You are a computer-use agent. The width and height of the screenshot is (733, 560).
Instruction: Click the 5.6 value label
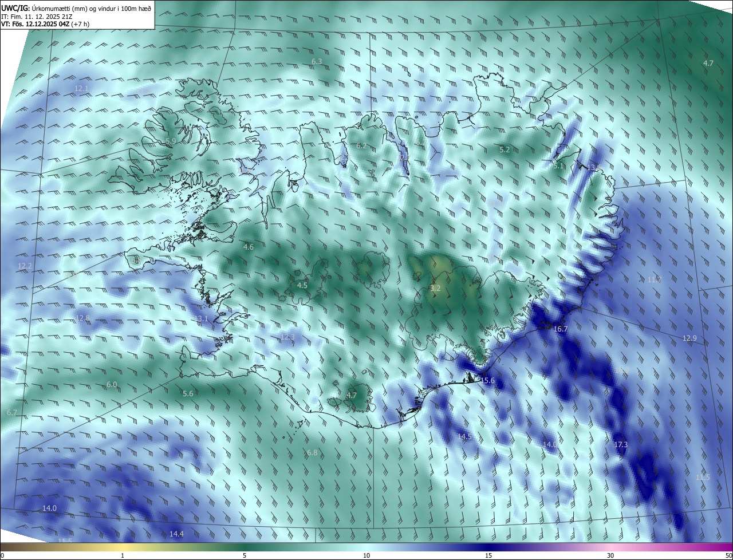click(x=188, y=393)
